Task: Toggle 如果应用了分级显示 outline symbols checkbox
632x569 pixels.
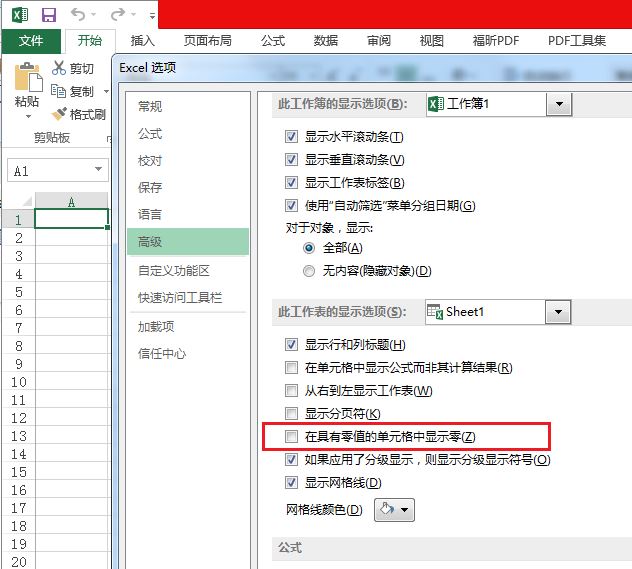Action: click(291, 460)
